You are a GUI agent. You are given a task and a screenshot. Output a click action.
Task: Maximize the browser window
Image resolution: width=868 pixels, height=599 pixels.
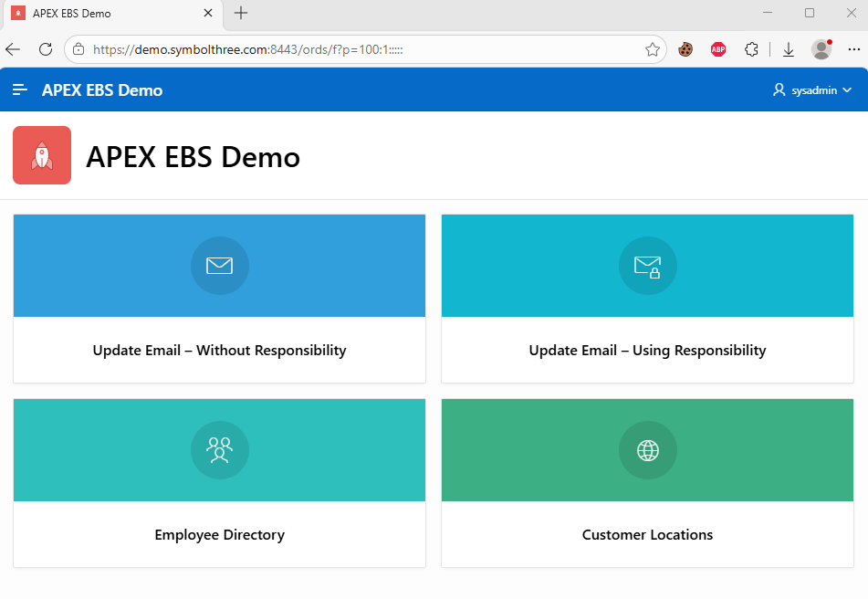(810, 13)
